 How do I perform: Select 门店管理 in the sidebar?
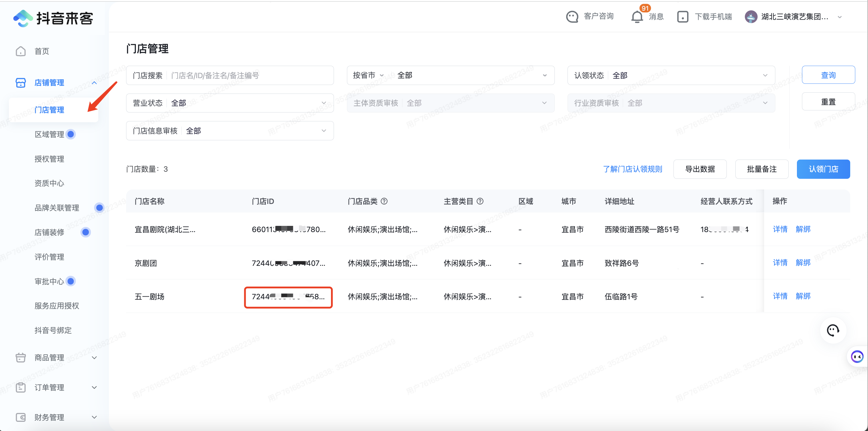pyautogui.click(x=49, y=110)
